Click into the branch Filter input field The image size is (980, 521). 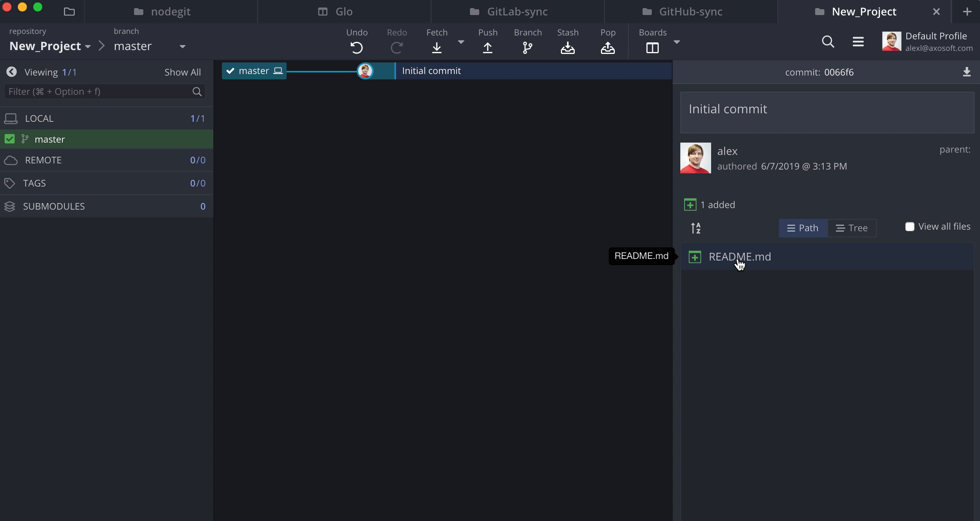pyautogui.click(x=98, y=92)
